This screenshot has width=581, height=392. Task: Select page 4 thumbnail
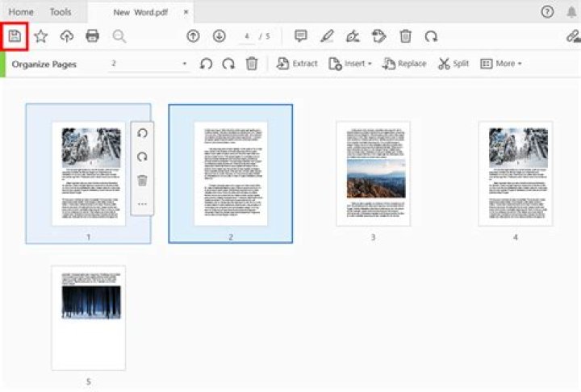pyautogui.click(x=516, y=173)
